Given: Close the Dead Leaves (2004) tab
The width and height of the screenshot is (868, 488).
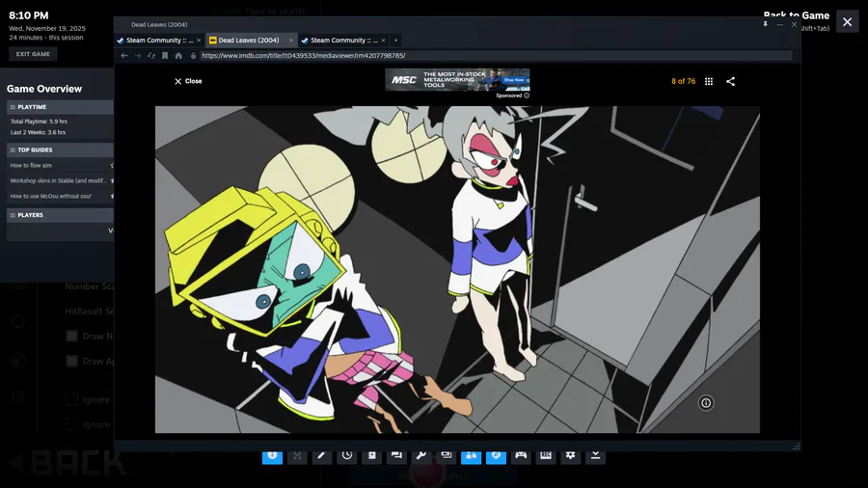Looking at the screenshot, I should (290, 41).
